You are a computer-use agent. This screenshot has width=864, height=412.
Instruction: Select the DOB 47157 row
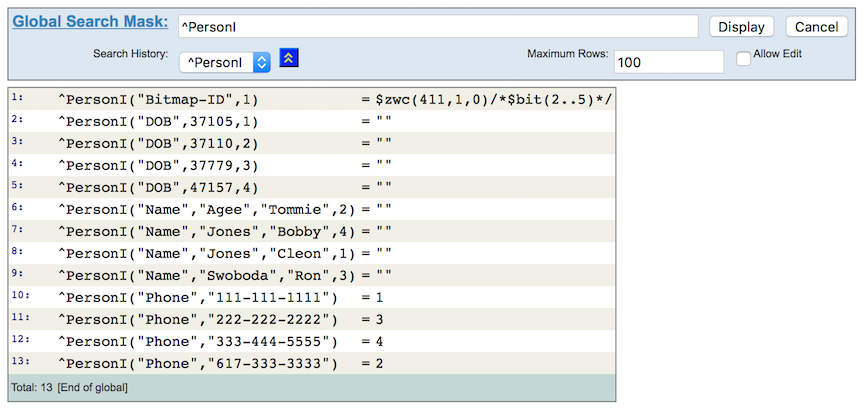click(x=312, y=187)
